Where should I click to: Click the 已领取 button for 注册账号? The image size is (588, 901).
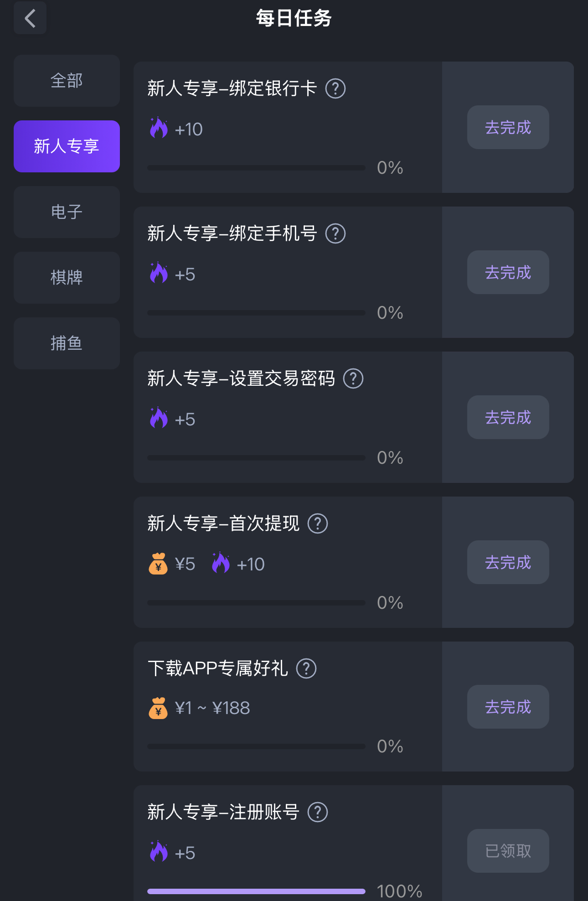coord(508,851)
